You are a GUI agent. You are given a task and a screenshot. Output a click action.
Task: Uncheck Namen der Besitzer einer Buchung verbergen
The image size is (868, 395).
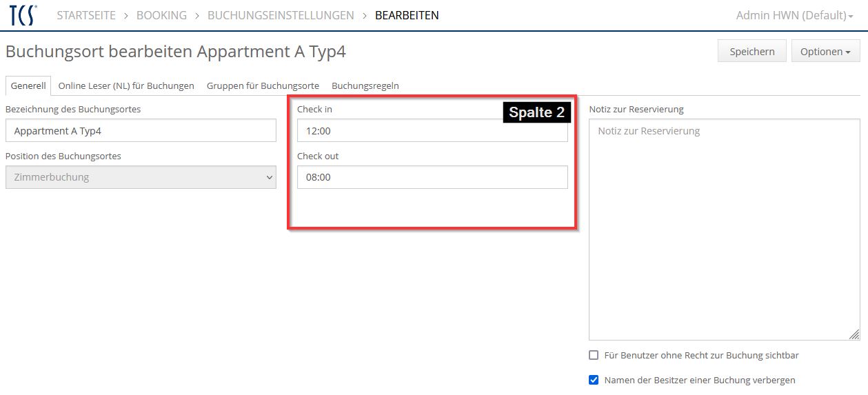[594, 380]
